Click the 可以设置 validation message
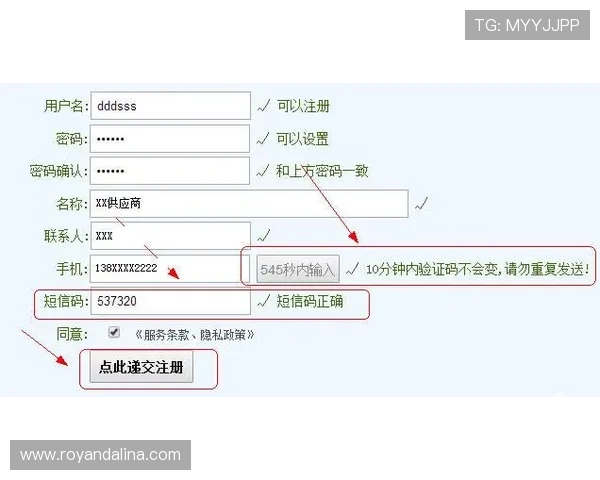The width and height of the screenshot is (600, 480). (302, 139)
